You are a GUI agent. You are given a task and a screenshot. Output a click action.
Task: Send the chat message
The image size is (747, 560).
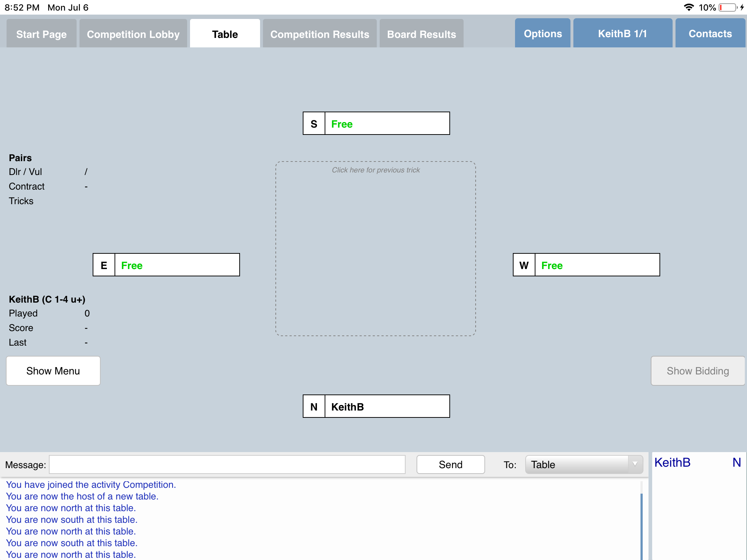[450, 464]
